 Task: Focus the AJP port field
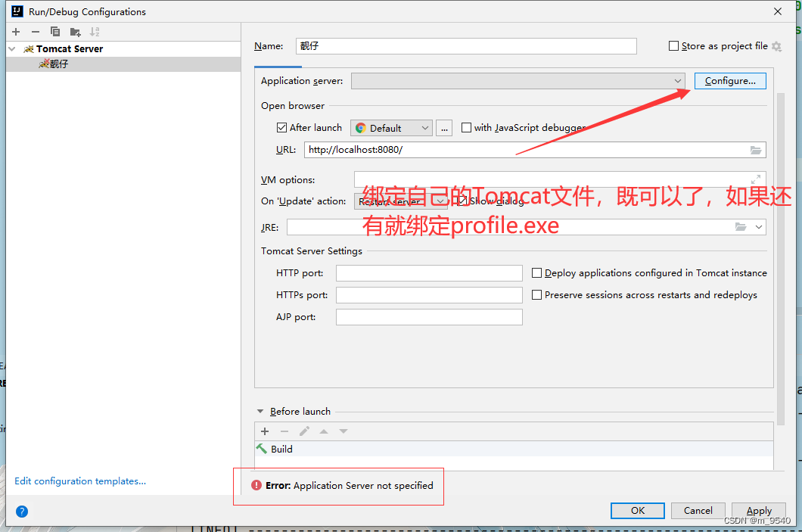(x=429, y=316)
